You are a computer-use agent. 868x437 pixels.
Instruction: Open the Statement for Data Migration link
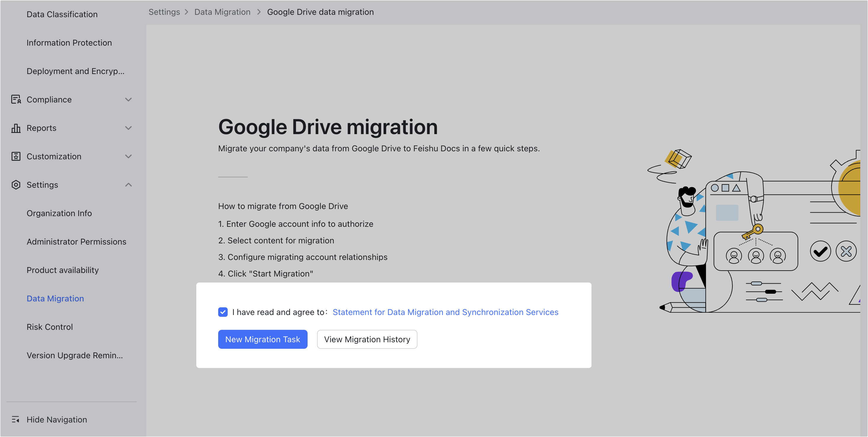[445, 312]
